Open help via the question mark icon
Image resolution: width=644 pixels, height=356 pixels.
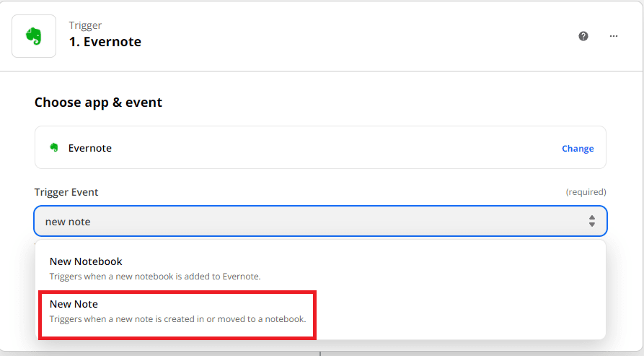click(x=583, y=36)
